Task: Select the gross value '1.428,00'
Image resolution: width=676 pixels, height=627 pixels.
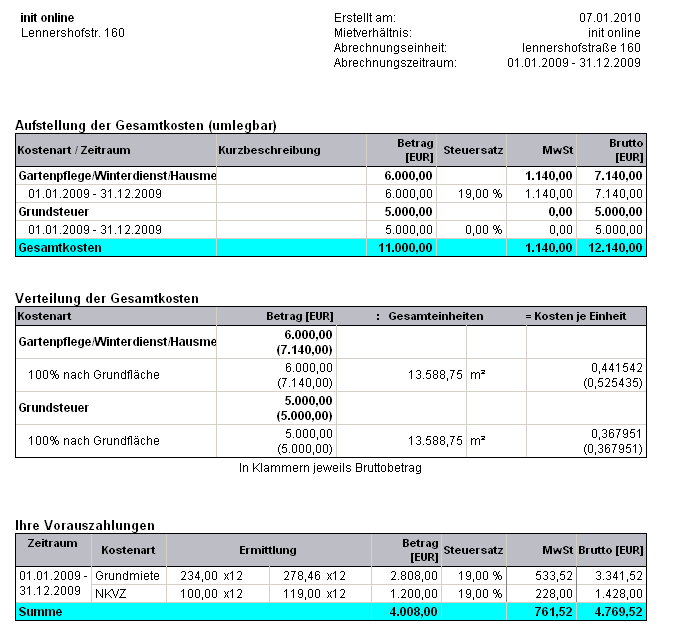Action: tap(619, 594)
